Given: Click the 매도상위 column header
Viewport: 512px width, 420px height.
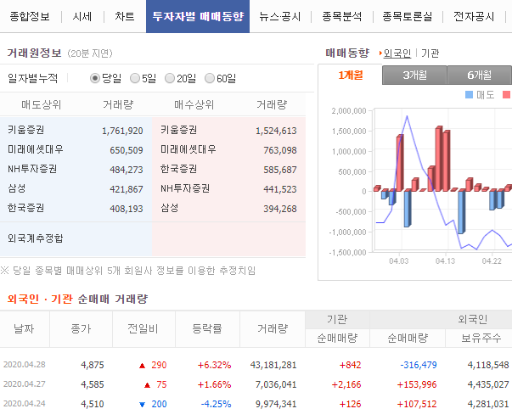Looking at the screenshot, I should [x=41, y=104].
